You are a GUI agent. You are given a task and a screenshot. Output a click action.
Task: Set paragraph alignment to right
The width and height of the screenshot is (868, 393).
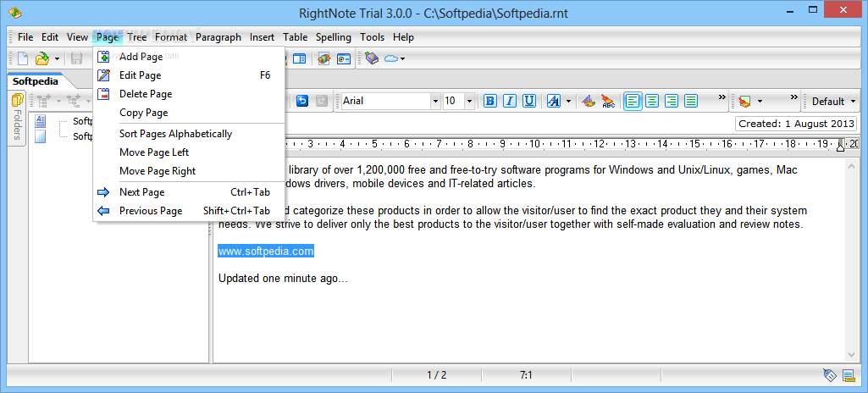coord(672,101)
